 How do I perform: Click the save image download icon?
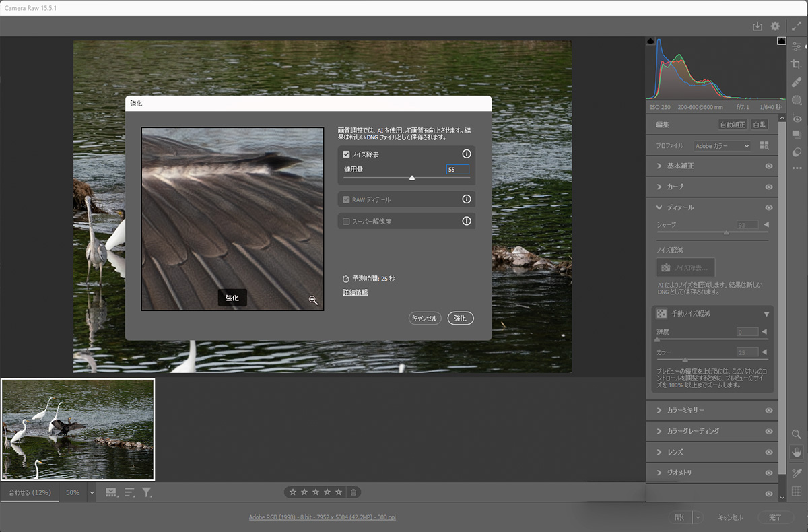(x=757, y=26)
